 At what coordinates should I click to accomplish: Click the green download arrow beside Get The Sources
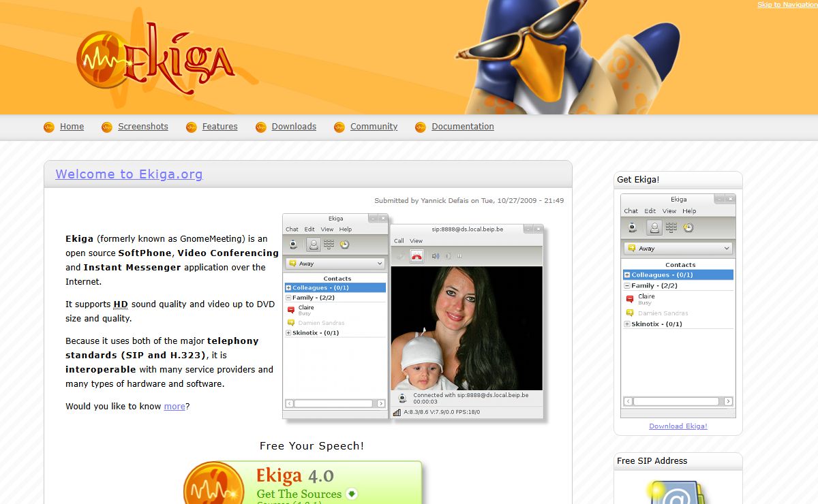point(352,494)
